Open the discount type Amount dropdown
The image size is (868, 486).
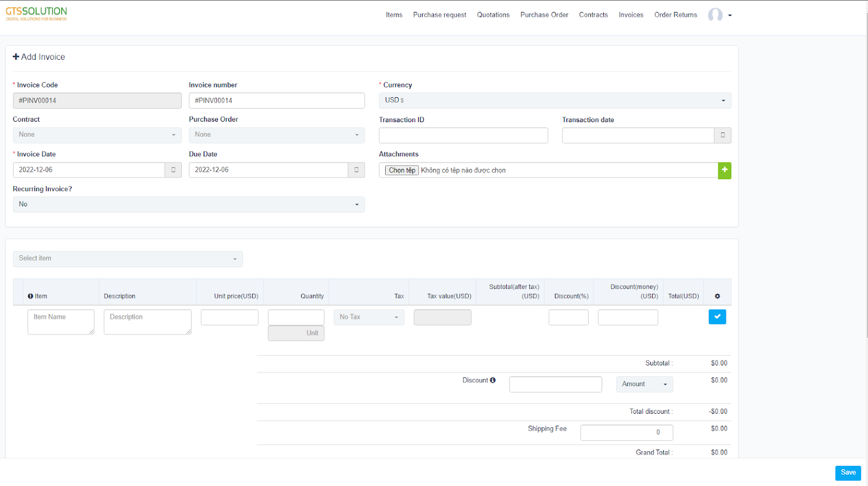click(x=644, y=384)
